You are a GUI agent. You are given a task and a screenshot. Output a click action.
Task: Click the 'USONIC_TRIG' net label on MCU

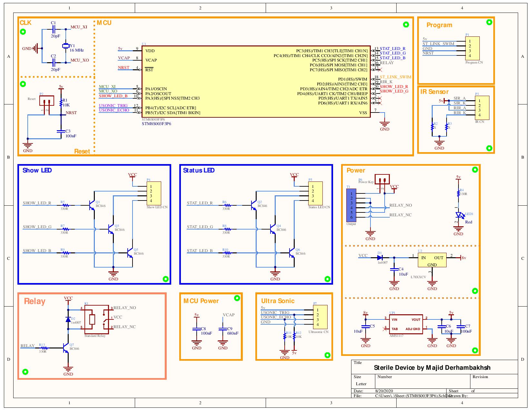pos(113,106)
